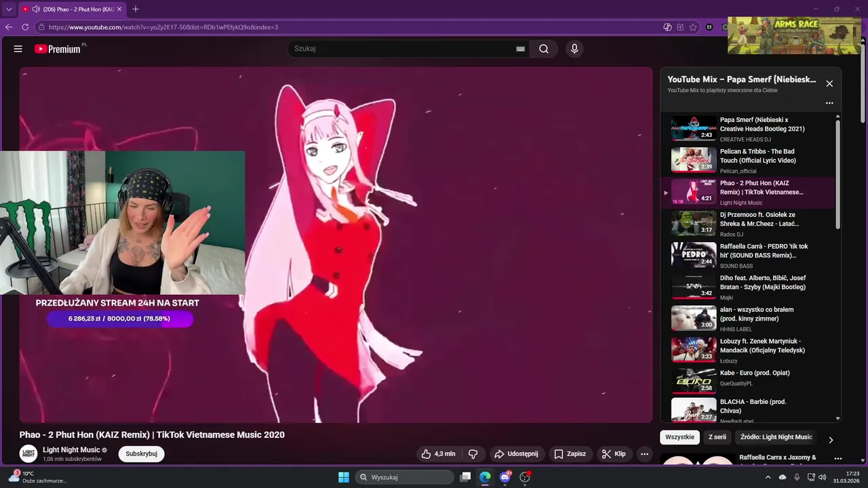
Task: Start voice search with microphone icon
Action: coord(574,49)
